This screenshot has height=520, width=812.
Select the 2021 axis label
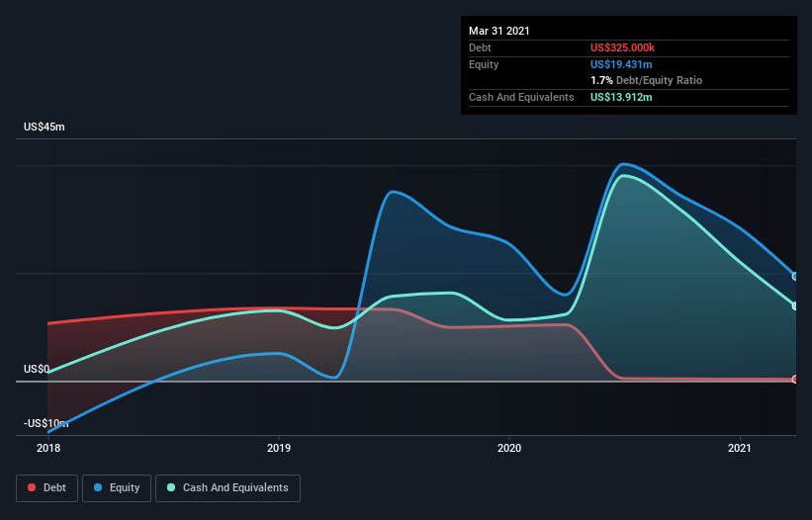click(x=740, y=448)
